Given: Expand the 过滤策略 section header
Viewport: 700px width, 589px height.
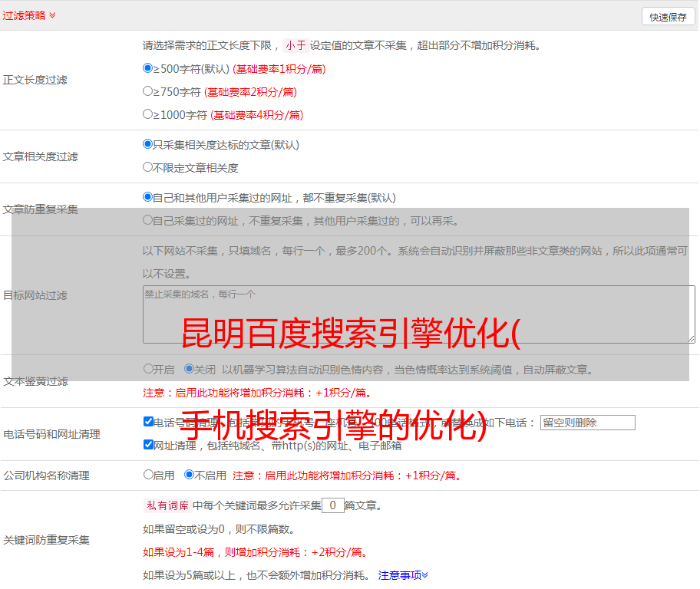Looking at the screenshot, I should (29, 15).
